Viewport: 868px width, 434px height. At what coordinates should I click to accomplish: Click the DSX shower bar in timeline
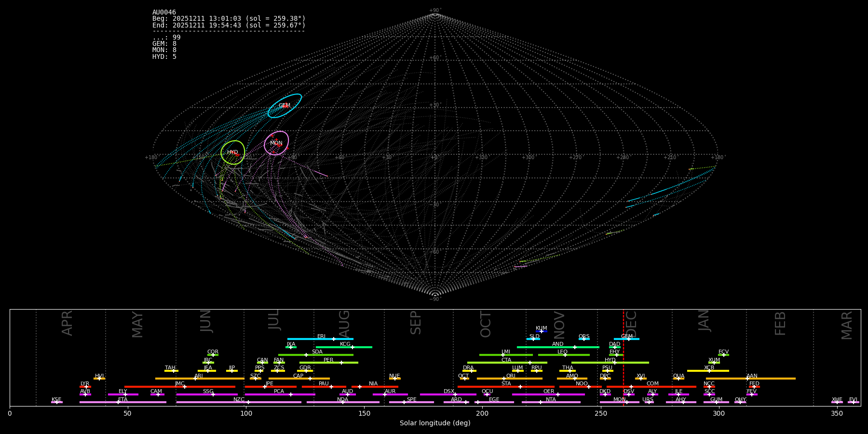point(448,394)
